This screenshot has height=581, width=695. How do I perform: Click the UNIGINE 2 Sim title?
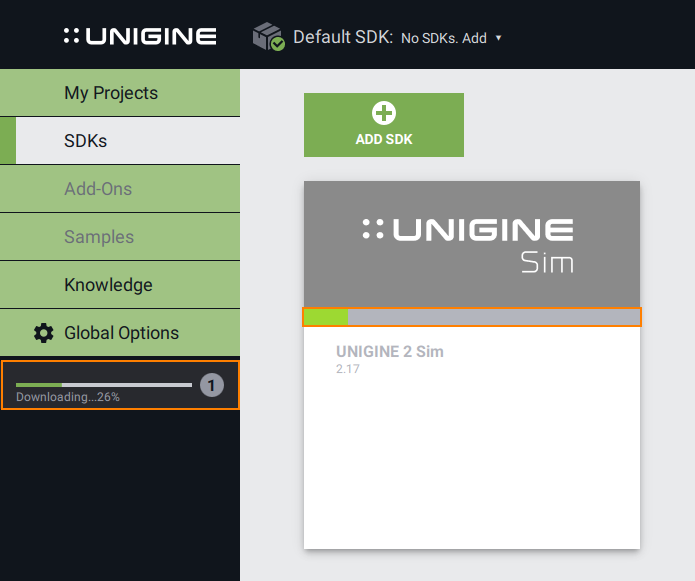[x=389, y=352]
